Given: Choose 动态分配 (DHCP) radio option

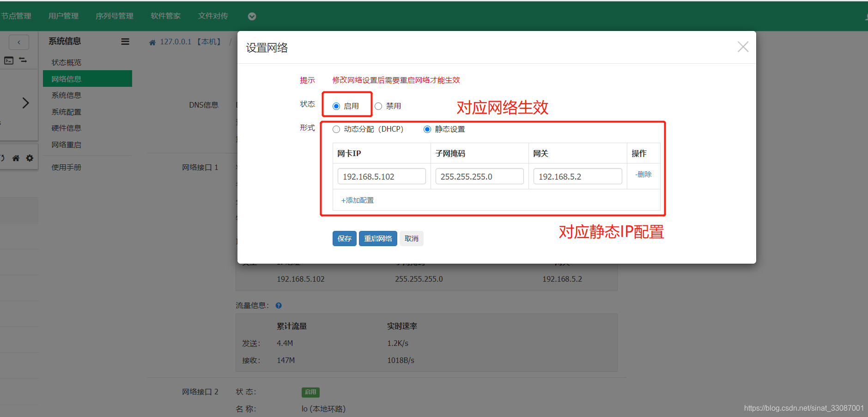Looking at the screenshot, I should 336,129.
